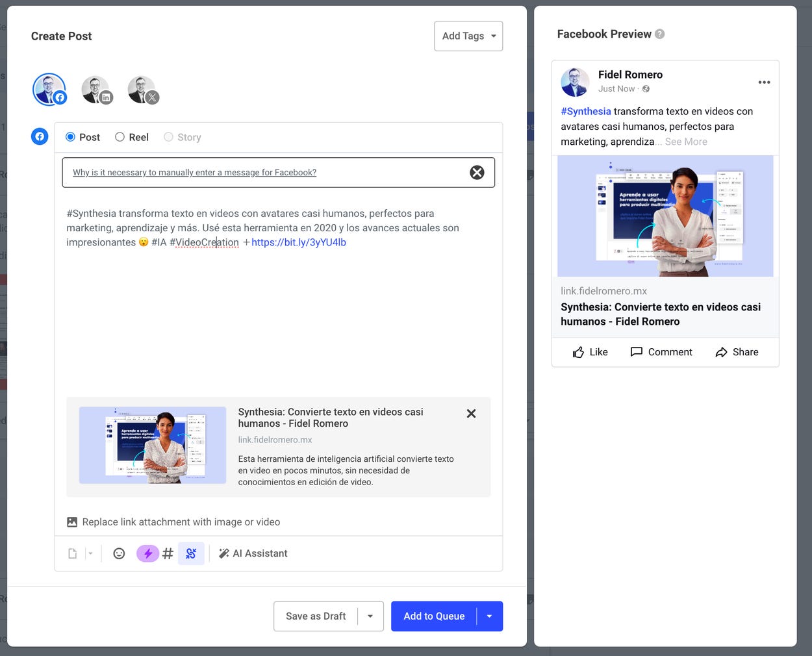Image resolution: width=812 pixels, height=656 pixels.
Task: Click the Comment button in preview
Action: (661, 352)
